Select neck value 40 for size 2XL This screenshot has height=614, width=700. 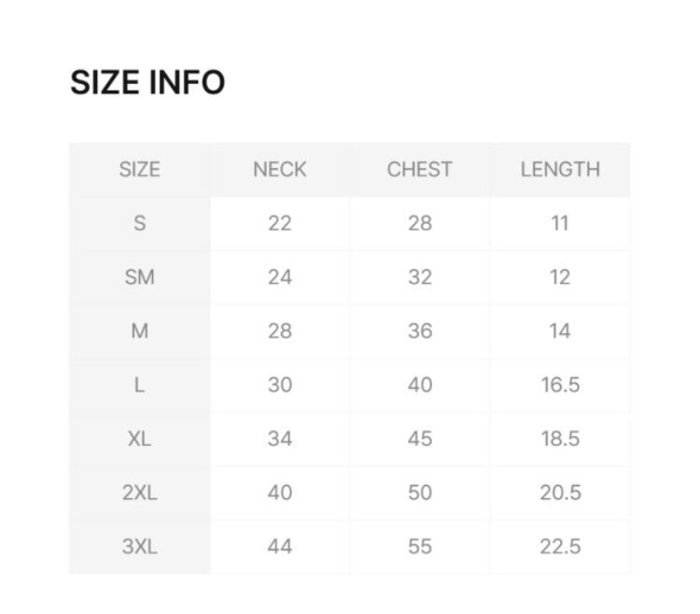(x=280, y=493)
